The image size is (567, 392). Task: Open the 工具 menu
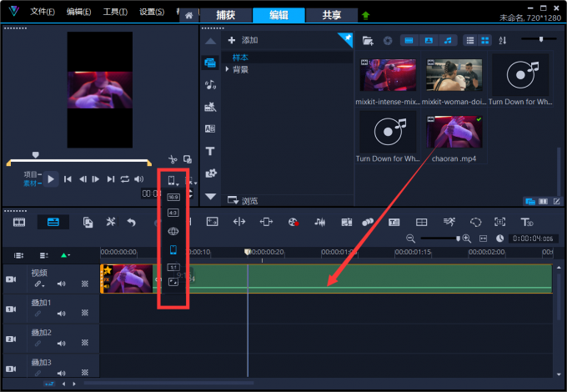tap(115, 12)
